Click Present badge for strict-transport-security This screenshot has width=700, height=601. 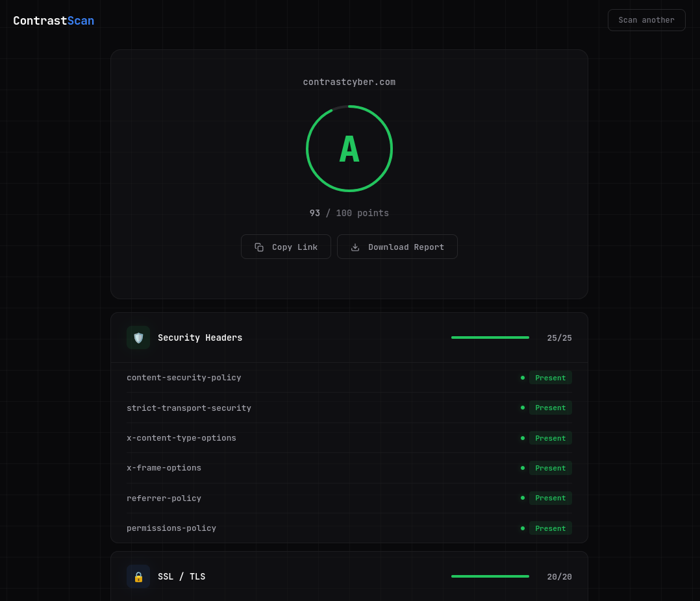551,408
